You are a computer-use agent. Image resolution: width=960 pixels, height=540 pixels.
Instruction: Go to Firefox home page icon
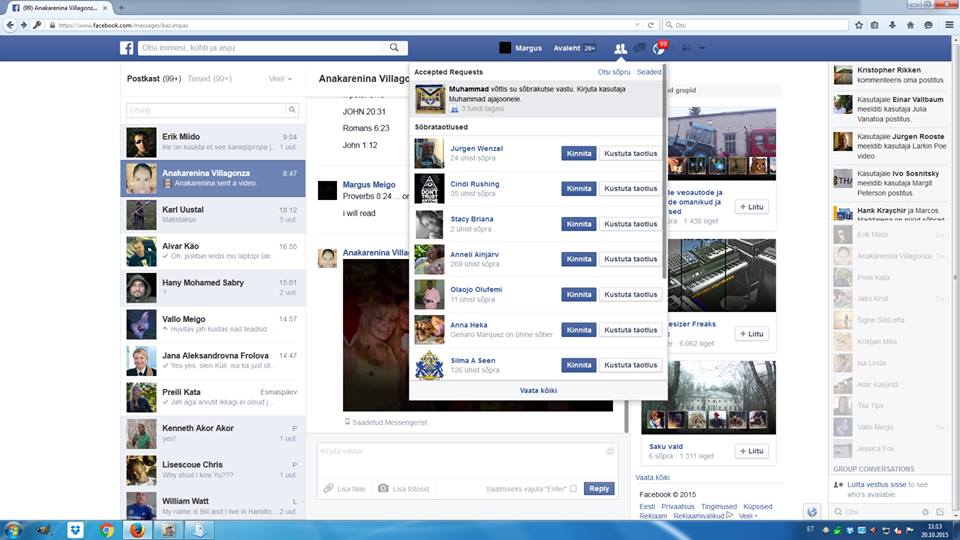[x=910, y=25]
